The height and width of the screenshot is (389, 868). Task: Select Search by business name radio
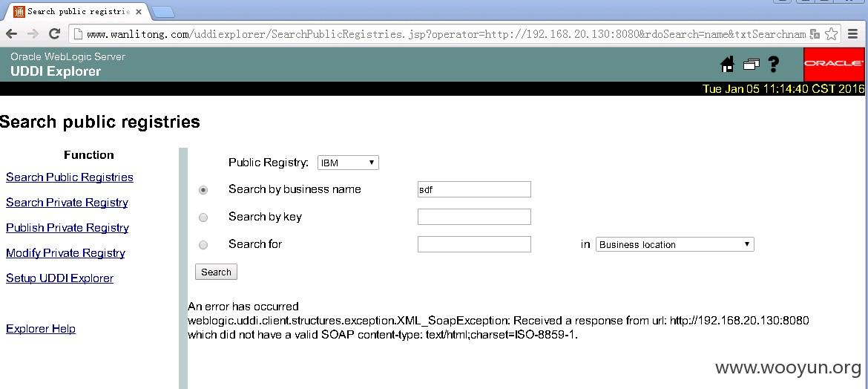tap(203, 190)
